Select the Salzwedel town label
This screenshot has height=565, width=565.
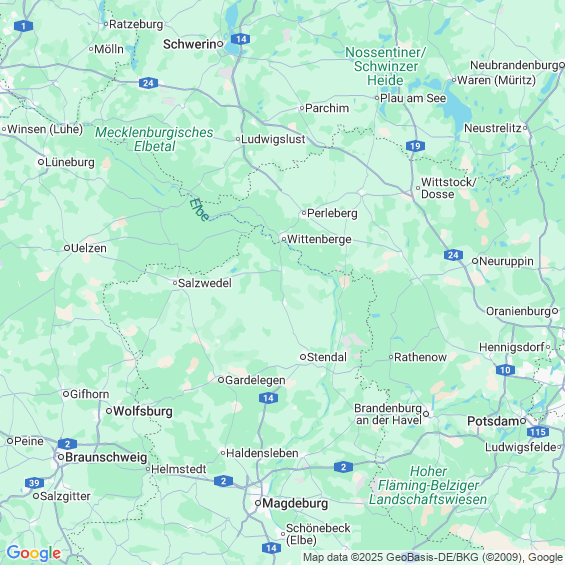[x=205, y=283]
